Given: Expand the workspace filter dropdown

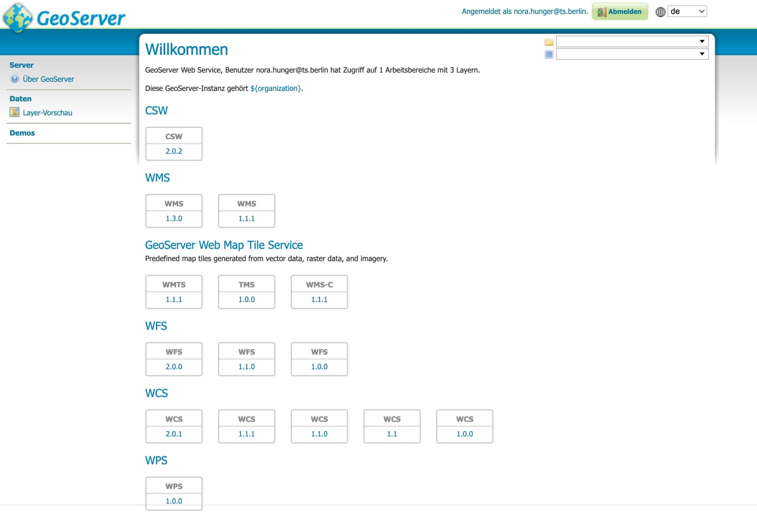Looking at the screenshot, I should coord(632,42).
